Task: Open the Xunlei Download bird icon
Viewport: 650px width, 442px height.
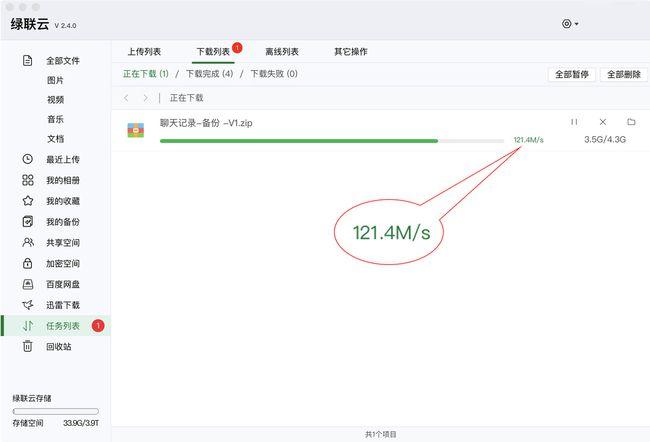Action: (28, 305)
